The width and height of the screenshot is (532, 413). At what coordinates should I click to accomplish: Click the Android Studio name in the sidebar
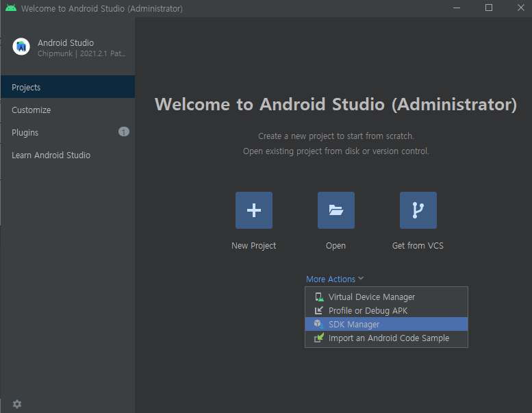(66, 42)
